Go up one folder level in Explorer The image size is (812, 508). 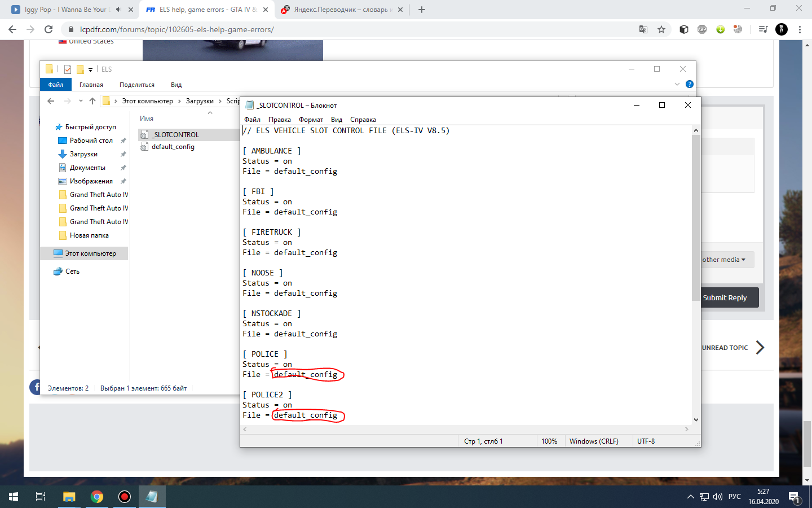click(92, 101)
